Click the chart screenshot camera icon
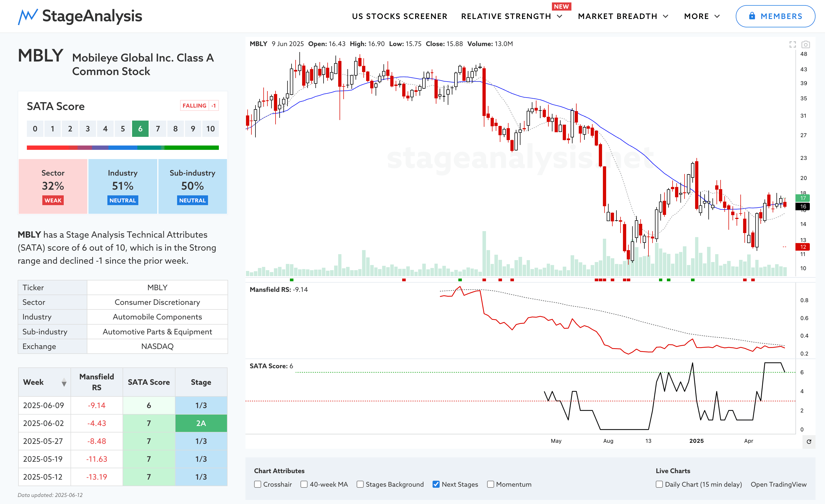The height and width of the screenshot is (504, 825). click(x=805, y=44)
